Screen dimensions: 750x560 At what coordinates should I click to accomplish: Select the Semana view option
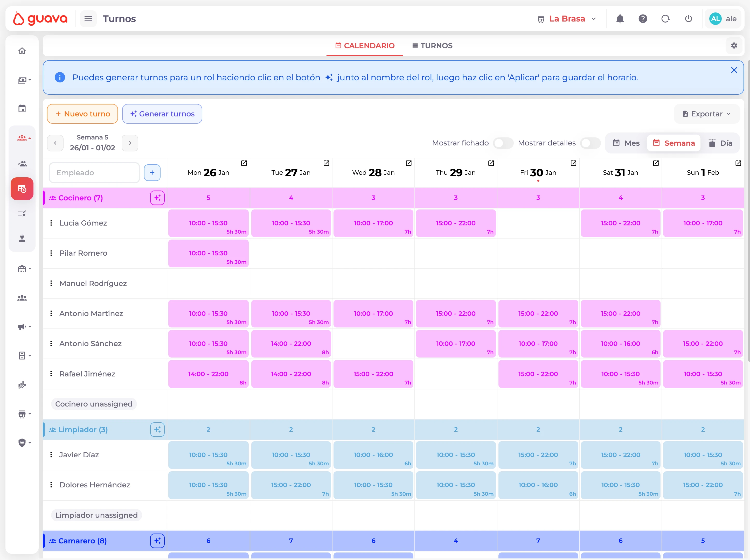pos(674,143)
